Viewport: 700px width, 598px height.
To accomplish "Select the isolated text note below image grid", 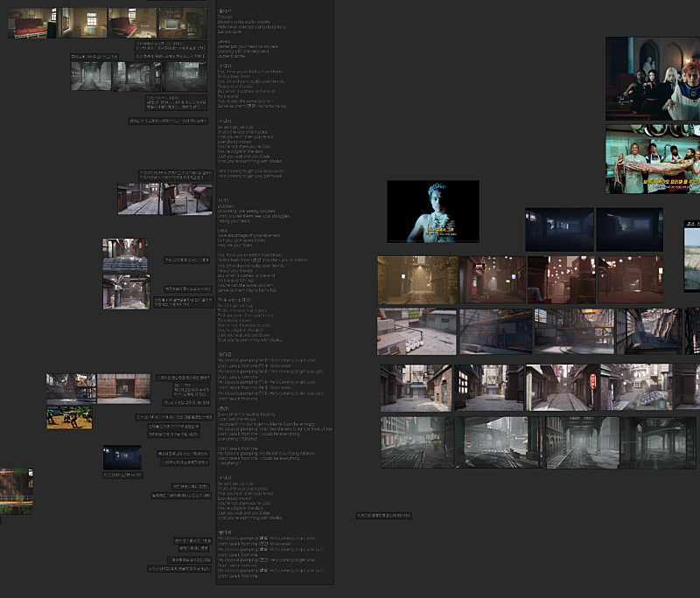I will pyautogui.click(x=383, y=516).
